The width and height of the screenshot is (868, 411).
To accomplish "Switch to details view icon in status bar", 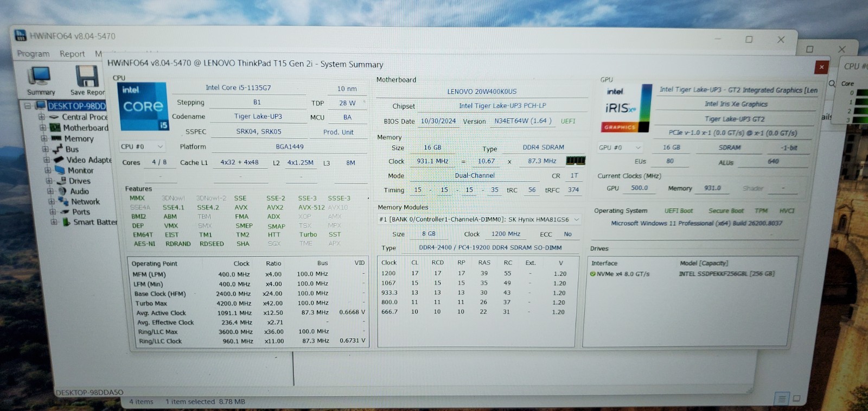I will pos(781,399).
